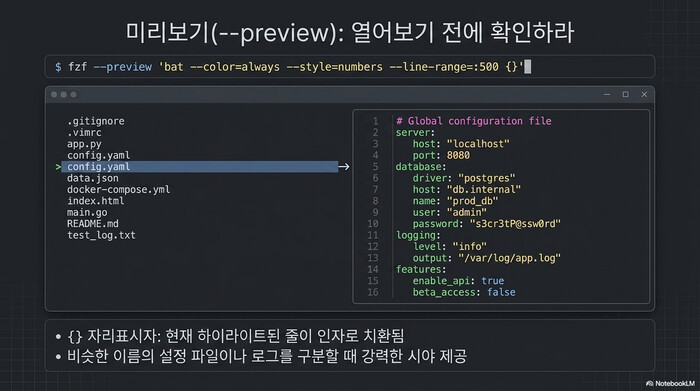Select index.html in the file list
The width and height of the screenshot is (700, 391).
coord(96,201)
